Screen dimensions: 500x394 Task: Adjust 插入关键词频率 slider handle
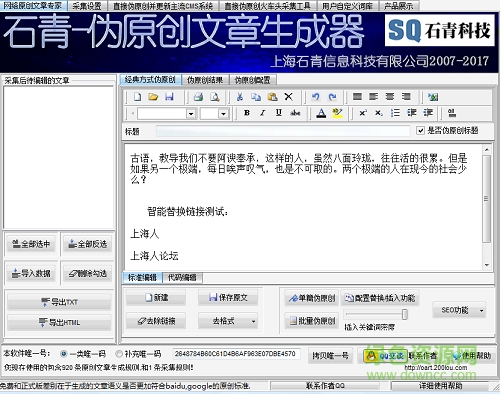tap(405, 314)
